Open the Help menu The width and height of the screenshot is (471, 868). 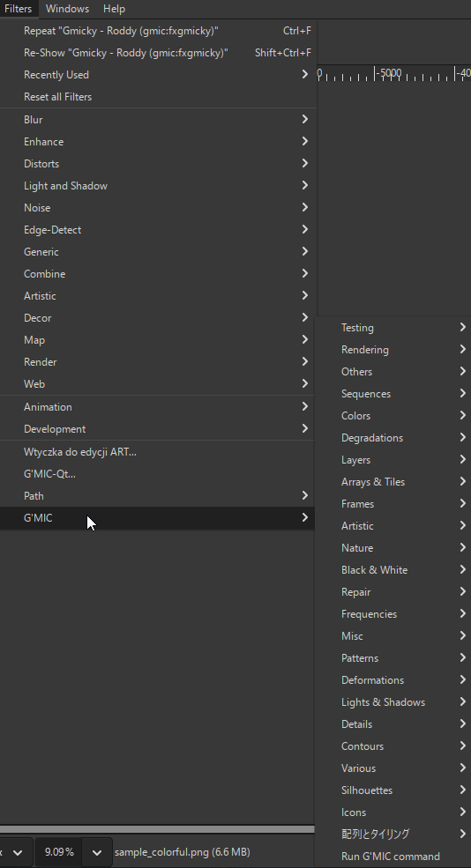click(114, 9)
